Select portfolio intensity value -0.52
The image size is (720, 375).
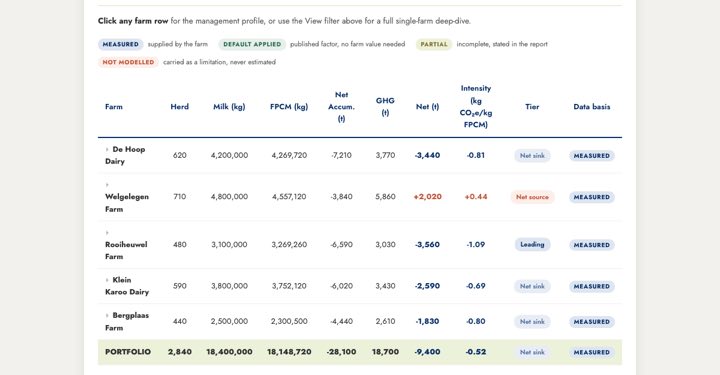click(x=476, y=352)
